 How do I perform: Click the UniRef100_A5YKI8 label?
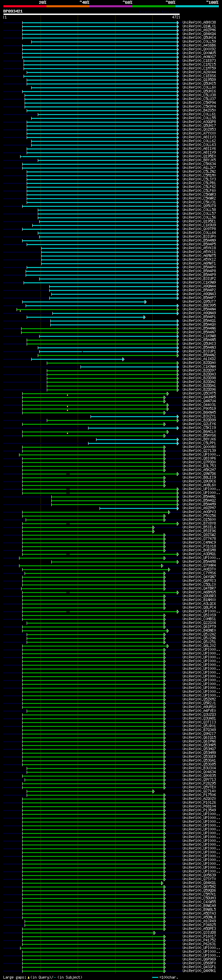[199, 248]
